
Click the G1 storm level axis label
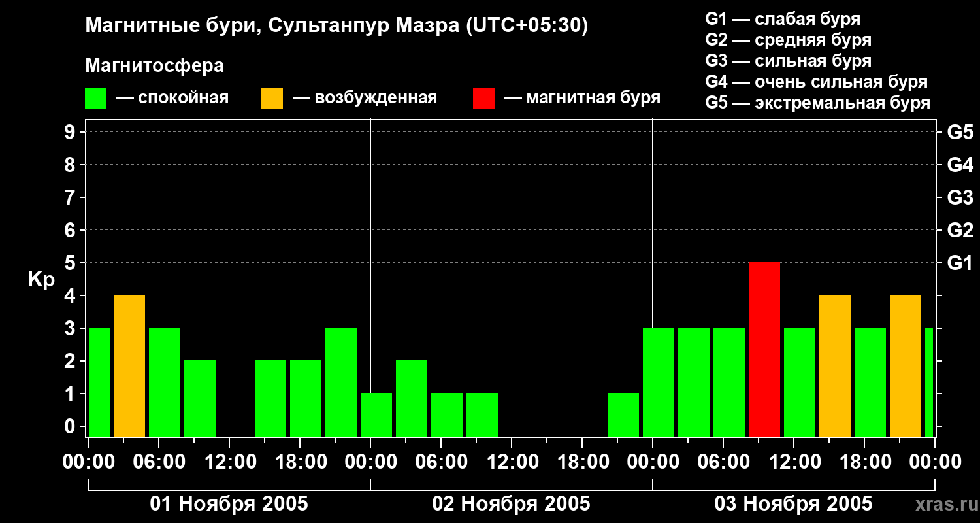(960, 263)
